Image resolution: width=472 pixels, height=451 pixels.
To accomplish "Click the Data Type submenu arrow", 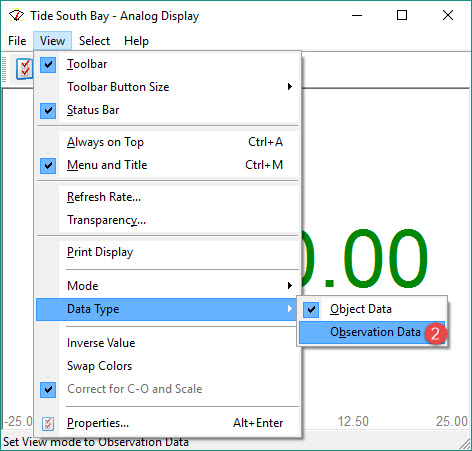I will pyautogui.click(x=290, y=309).
